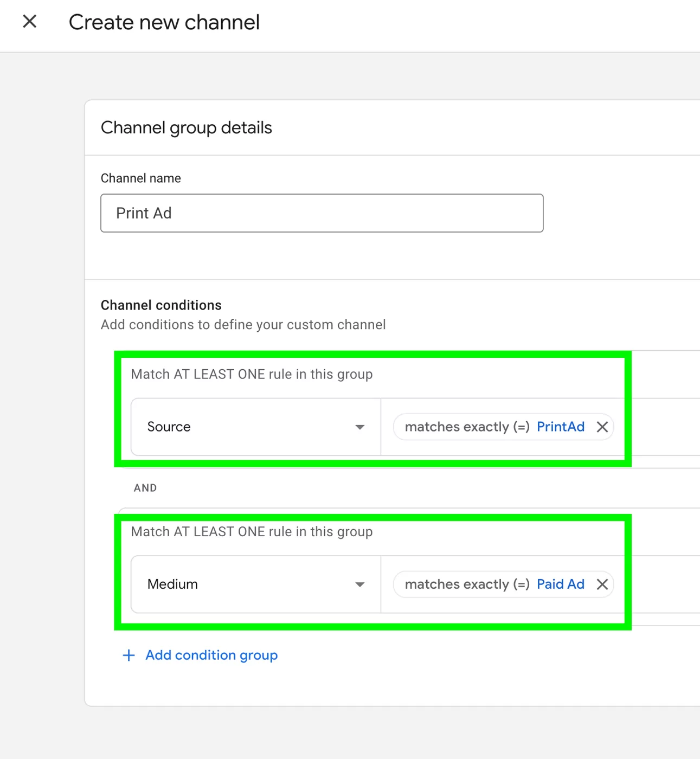Edit the 'matches exactly' Paid Ad condition chip
Image resolution: width=700 pixels, height=759 pixels.
pyautogui.click(x=466, y=584)
